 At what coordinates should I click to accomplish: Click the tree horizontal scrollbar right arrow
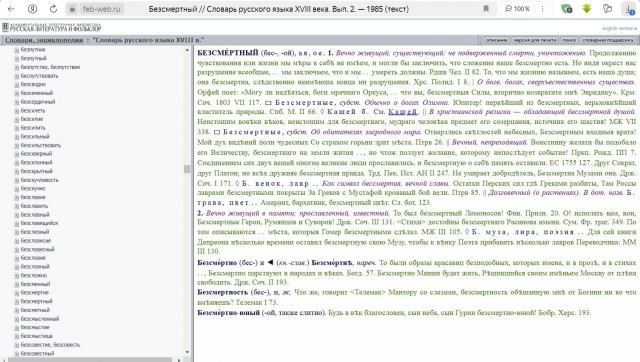tap(179, 360)
